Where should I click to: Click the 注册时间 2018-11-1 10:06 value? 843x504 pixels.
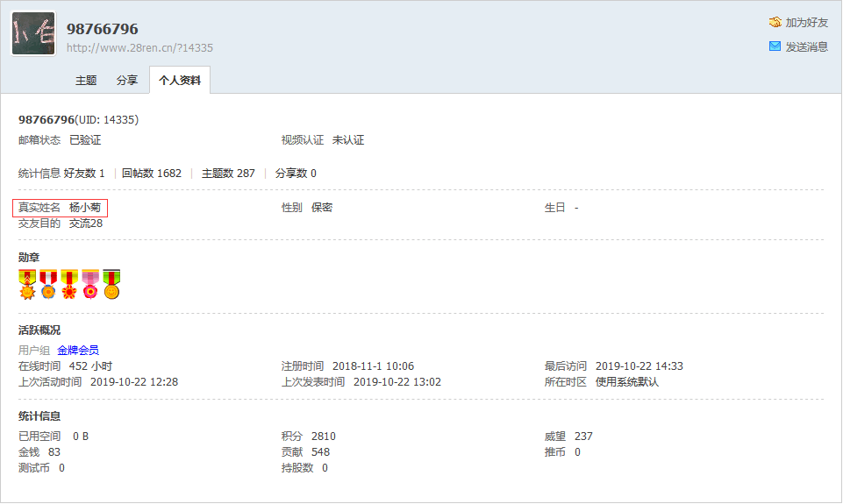373,366
